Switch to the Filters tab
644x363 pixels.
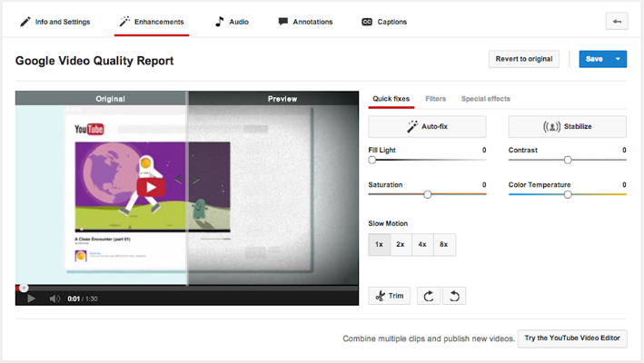click(x=435, y=98)
